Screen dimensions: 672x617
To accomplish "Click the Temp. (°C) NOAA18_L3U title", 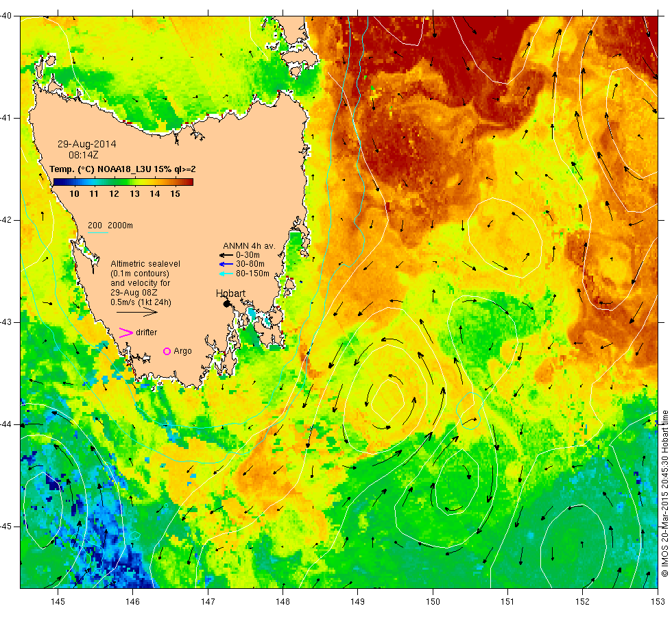I will (x=123, y=169).
